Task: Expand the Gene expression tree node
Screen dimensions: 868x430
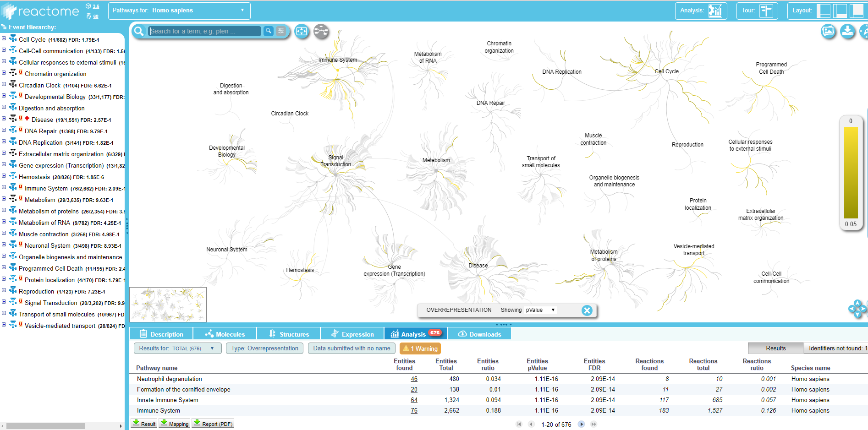Action: click(x=4, y=164)
